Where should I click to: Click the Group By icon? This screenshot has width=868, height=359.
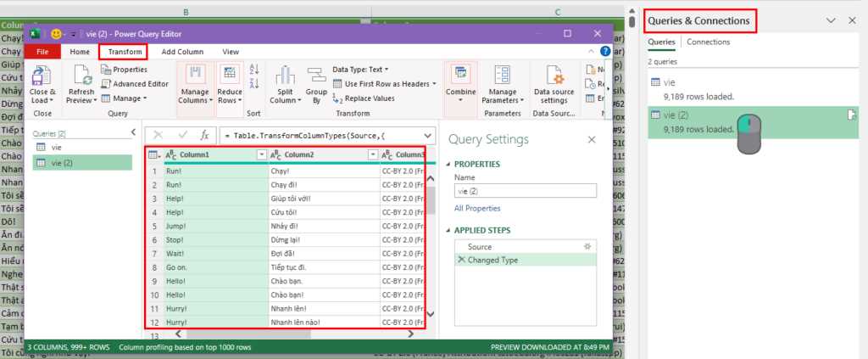[317, 76]
